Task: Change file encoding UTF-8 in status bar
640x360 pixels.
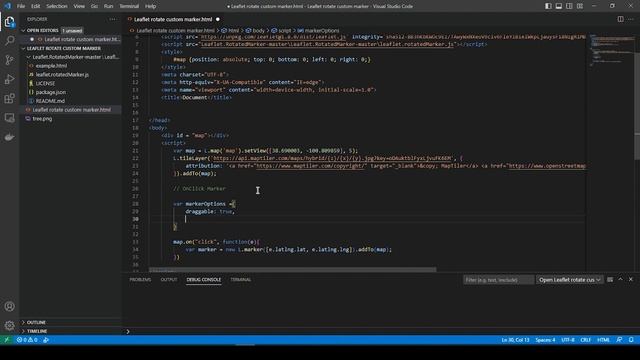Action: click(568, 340)
